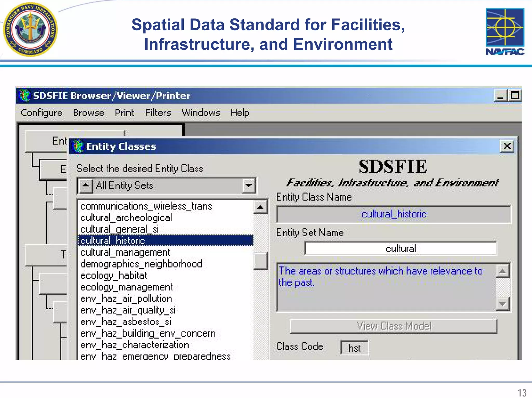Click the up arrow beside All Entity Sets
Viewport: 532px width, 398px height.
coord(86,186)
